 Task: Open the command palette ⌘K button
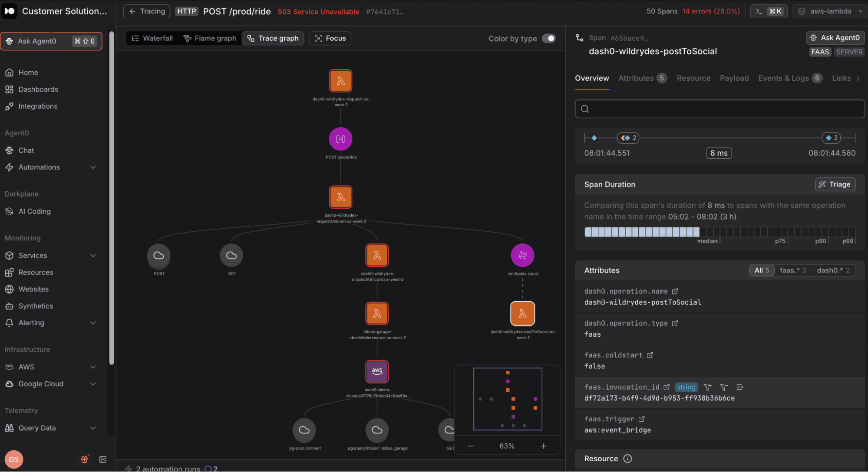coord(769,11)
